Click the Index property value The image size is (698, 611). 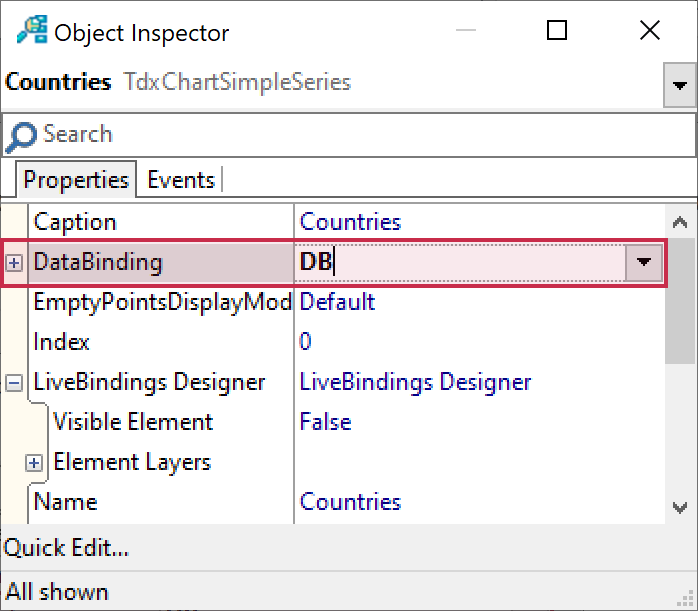(306, 342)
